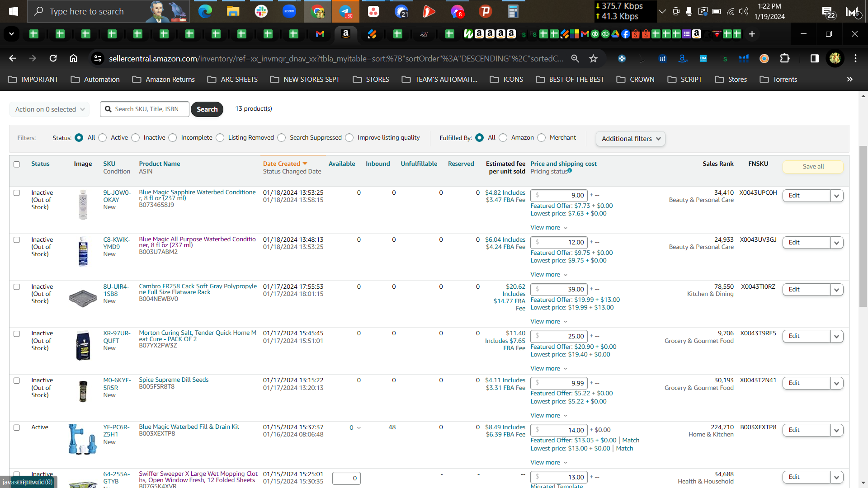Bookmark this page with the star icon
The image size is (868, 488).
[594, 58]
